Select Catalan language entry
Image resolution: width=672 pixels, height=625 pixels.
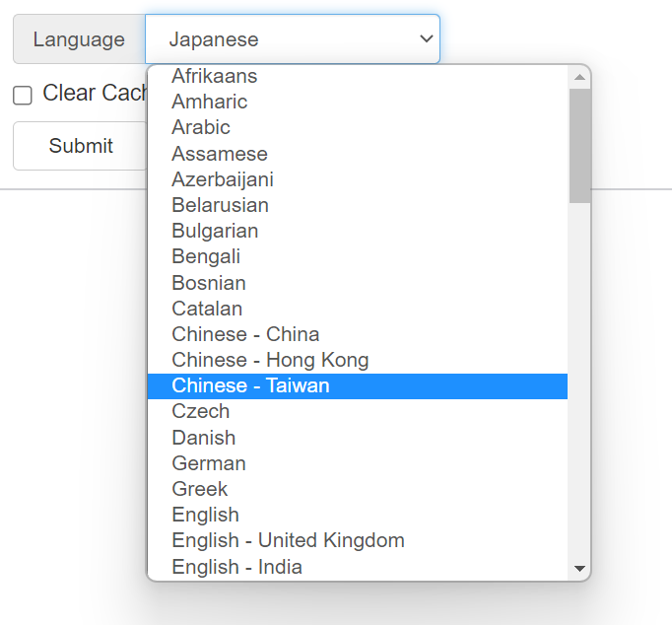coord(358,309)
